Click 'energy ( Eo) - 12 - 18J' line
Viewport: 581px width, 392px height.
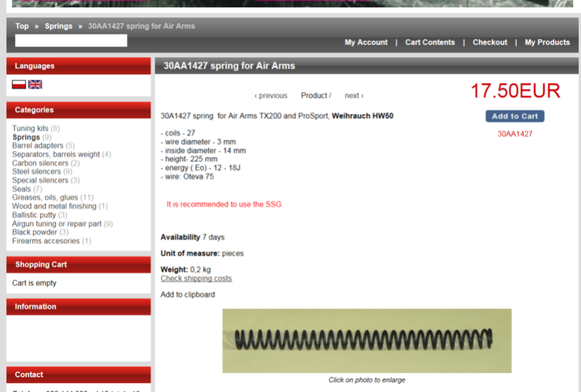tap(200, 168)
